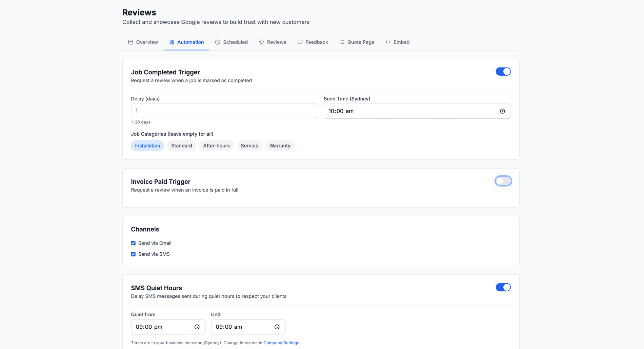Switch to the Scheduled tab
Screen dimensions: 644x349
[x=232, y=42]
